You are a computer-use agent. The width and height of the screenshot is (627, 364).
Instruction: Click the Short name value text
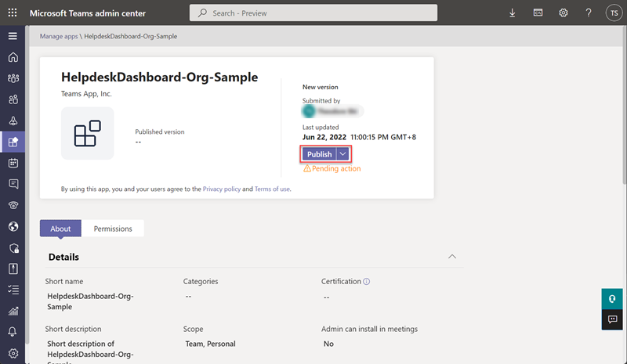coord(90,301)
